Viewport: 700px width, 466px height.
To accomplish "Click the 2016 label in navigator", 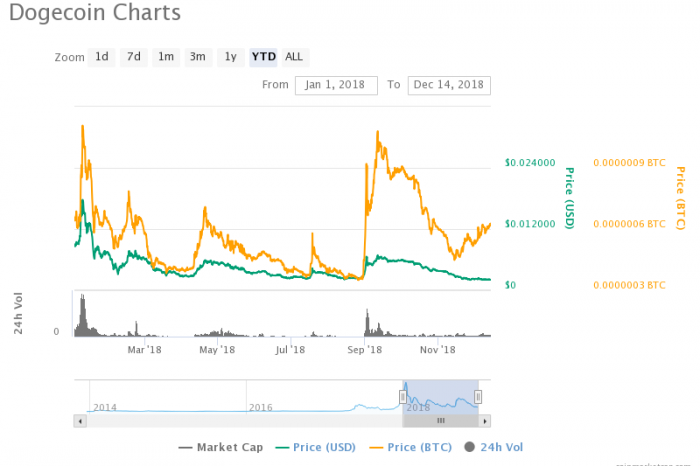I will [x=261, y=408].
